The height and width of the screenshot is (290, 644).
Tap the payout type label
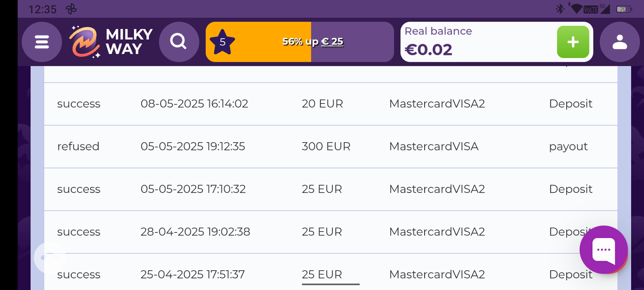click(x=568, y=147)
